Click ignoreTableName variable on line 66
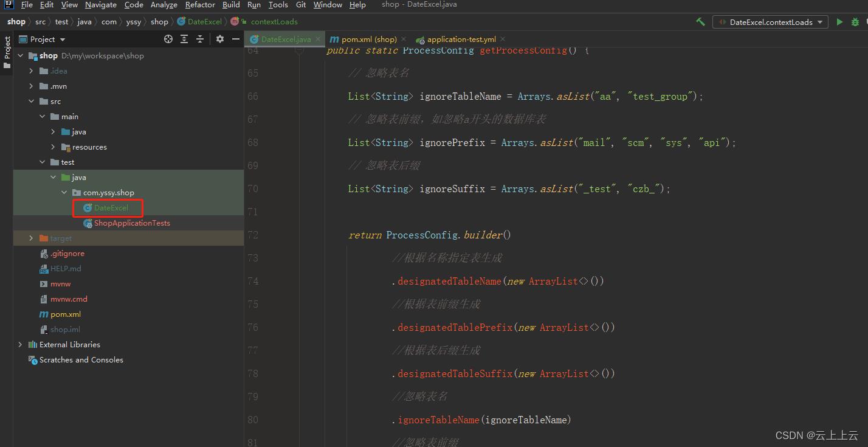 pos(460,96)
